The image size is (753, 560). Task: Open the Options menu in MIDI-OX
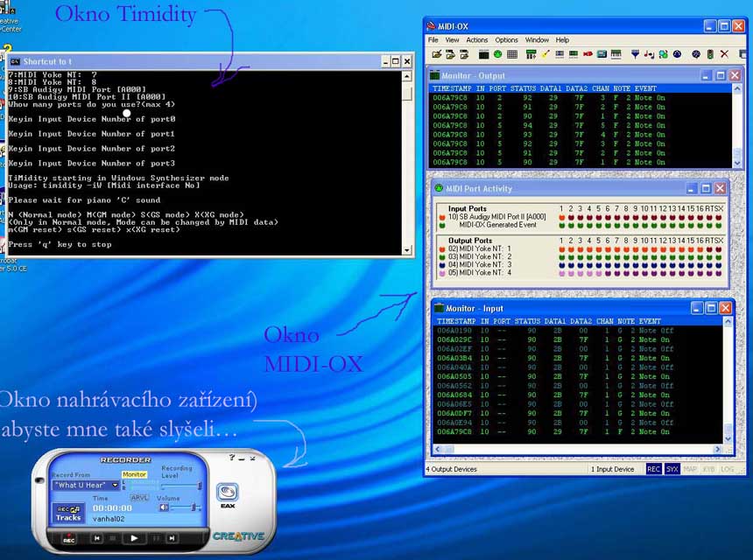pyautogui.click(x=507, y=40)
